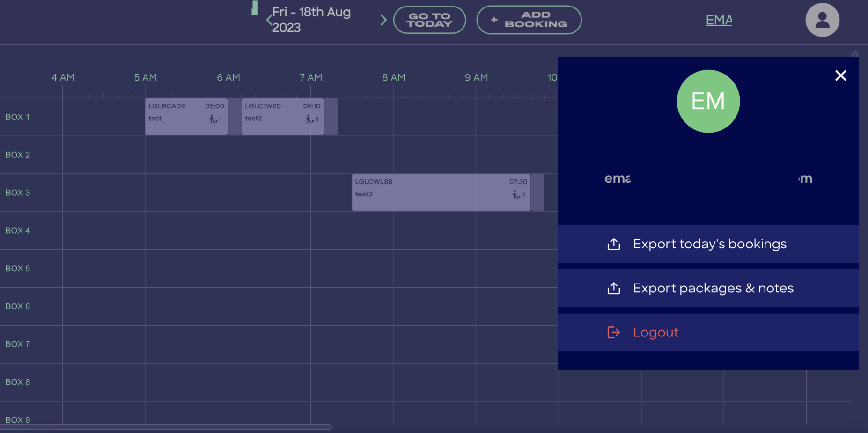Open the LGLCWL88 test3 booking block
This screenshot has width=868, height=433.
[x=441, y=193]
